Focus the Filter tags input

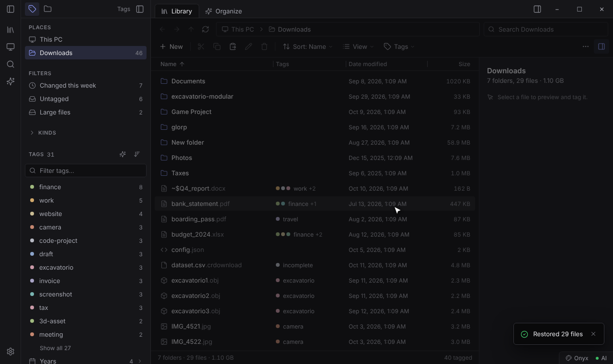86,171
